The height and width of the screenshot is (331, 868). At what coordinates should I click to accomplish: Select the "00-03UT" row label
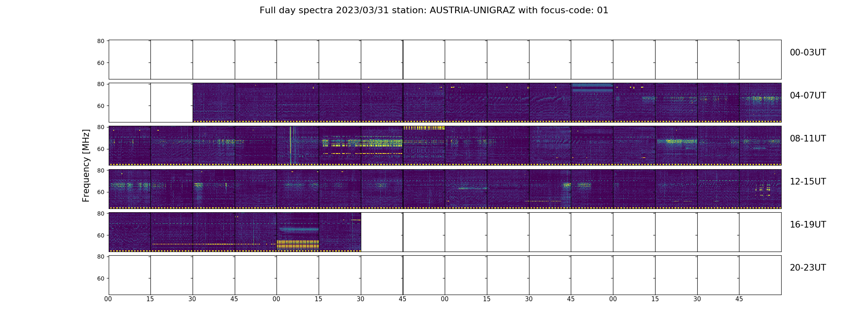[x=808, y=53]
